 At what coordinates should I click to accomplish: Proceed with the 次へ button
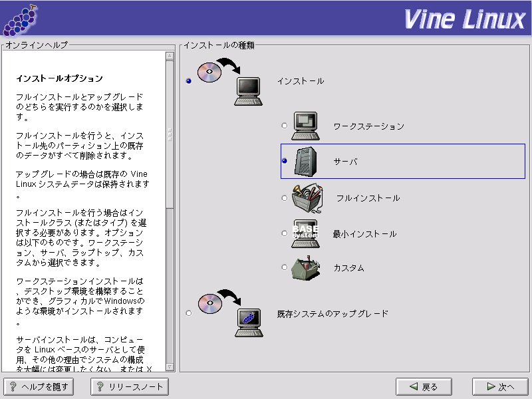point(501,386)
